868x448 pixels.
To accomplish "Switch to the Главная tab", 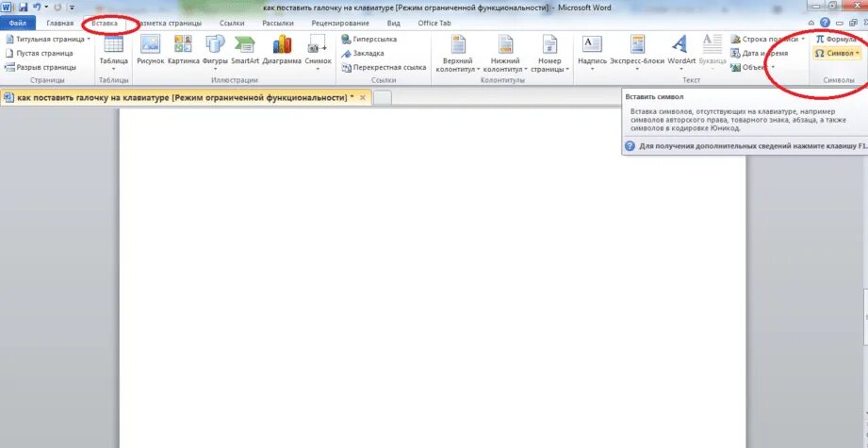I will coord(59,24).
